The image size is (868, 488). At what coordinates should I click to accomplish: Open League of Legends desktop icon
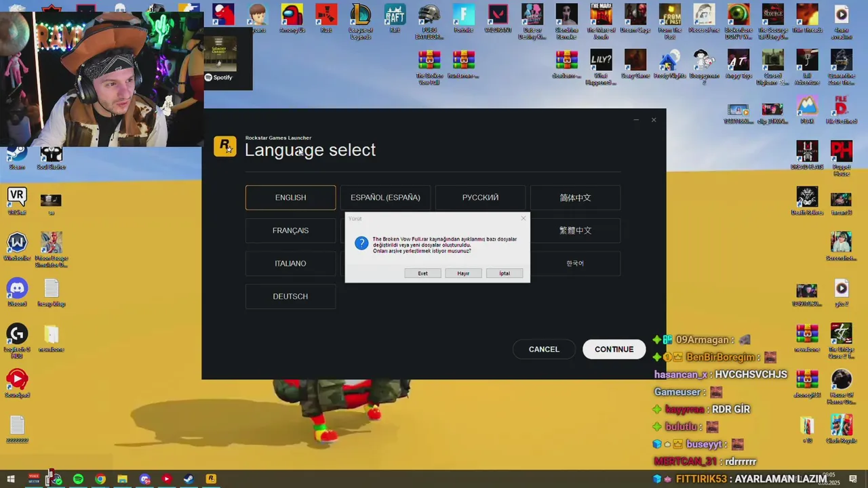pos(360,21)
